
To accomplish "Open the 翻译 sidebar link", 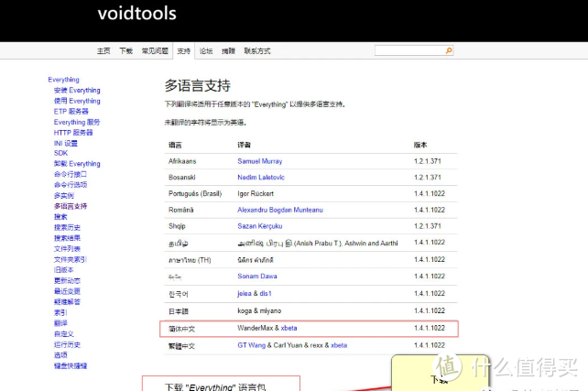I will (60, 323).
